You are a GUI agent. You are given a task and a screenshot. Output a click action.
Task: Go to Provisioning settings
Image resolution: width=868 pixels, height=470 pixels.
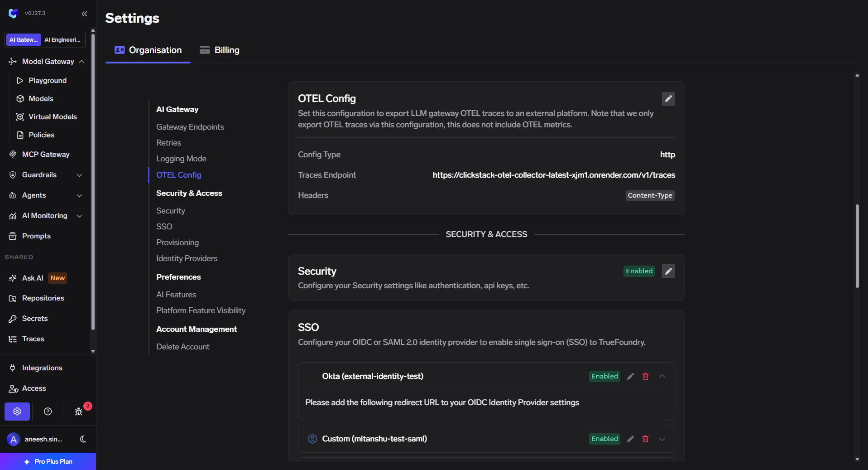[177, 242]
